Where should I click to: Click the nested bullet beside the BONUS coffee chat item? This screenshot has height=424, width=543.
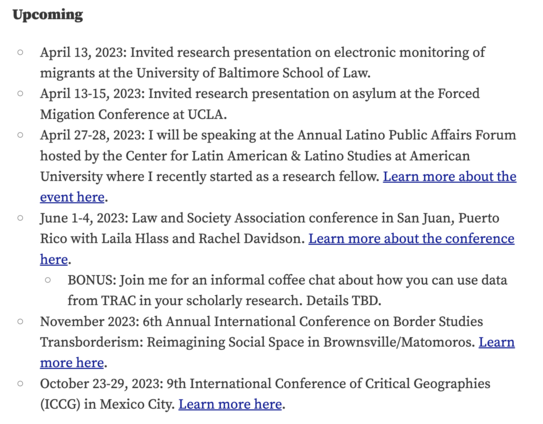coord(48,280)
